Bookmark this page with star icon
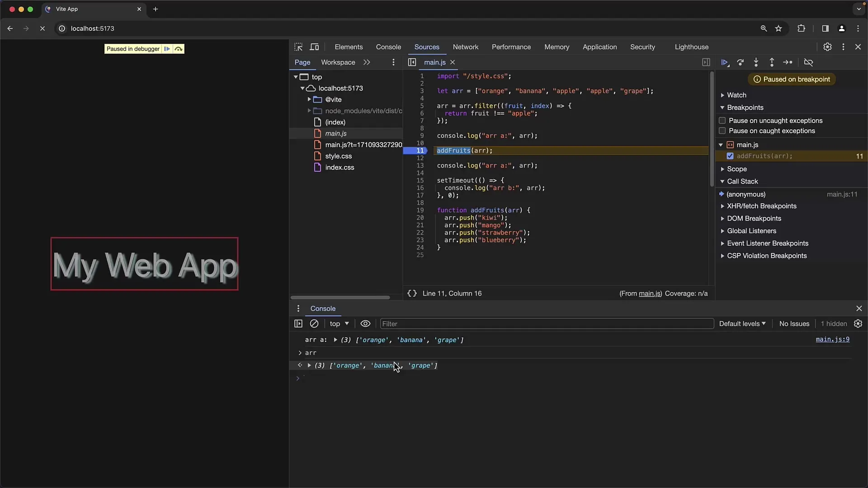The image size is (868, 488). (778, 28)
